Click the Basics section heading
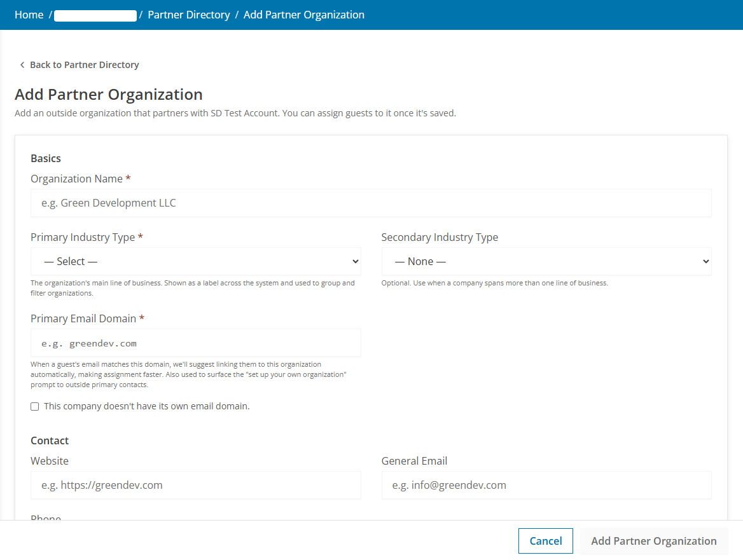This screenshot has height=560, width=743. point(46,158)
